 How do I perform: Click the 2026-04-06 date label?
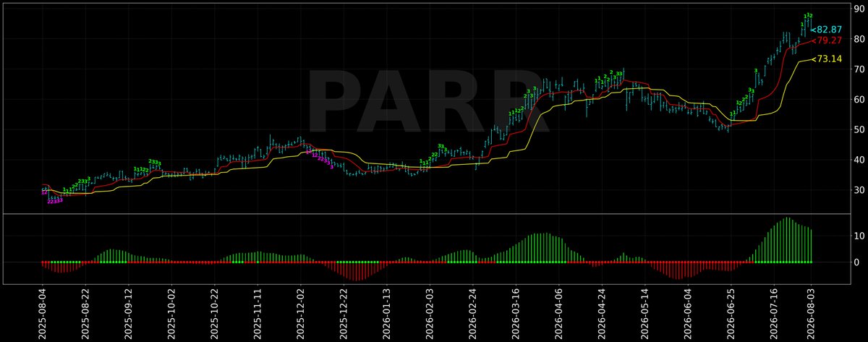[x=559, y=314]
